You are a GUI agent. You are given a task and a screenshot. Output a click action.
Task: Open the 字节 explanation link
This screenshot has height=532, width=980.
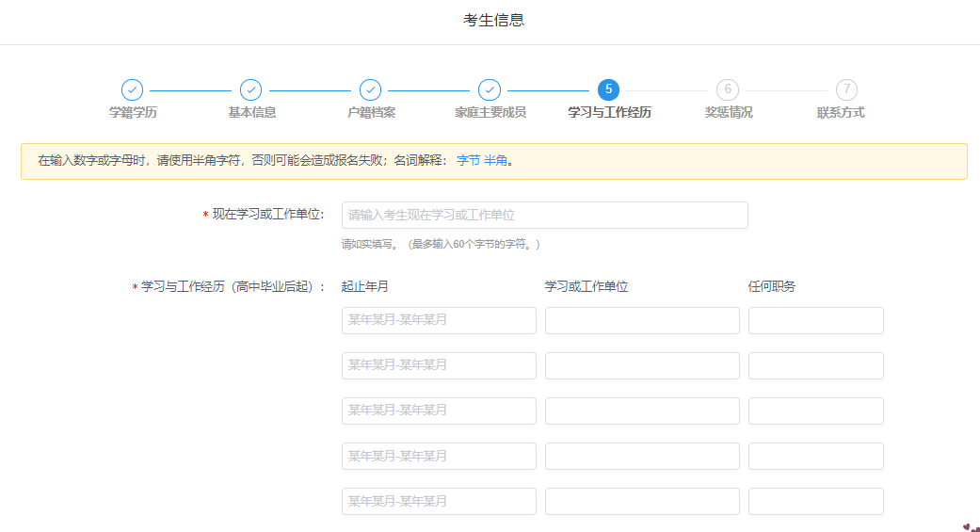coord(468,161)
